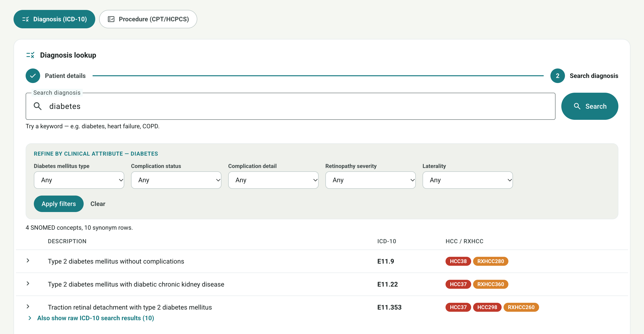The width and height of the screenshot is (644, 334).
Task: Clear the clinical attribute filters
Action: click(x=98, y=204)
